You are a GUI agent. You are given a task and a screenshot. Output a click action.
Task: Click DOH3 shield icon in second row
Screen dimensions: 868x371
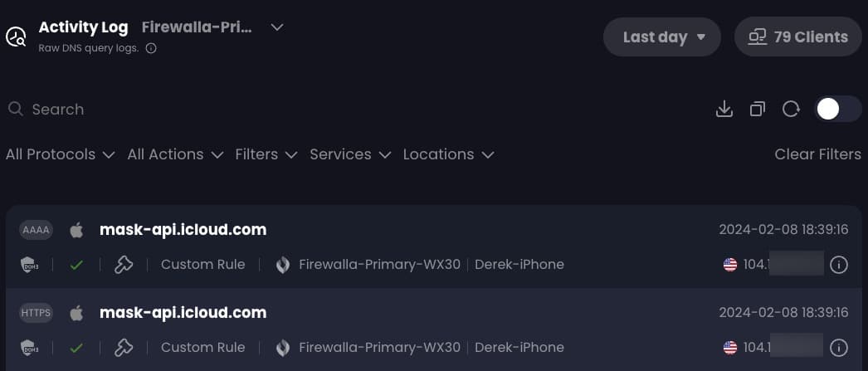coord(29,348)
